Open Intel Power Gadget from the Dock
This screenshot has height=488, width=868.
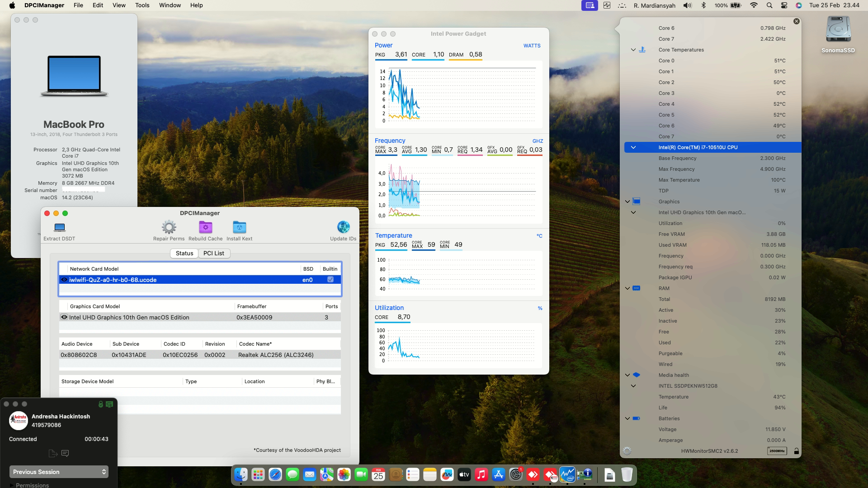(x=567, y=475)
